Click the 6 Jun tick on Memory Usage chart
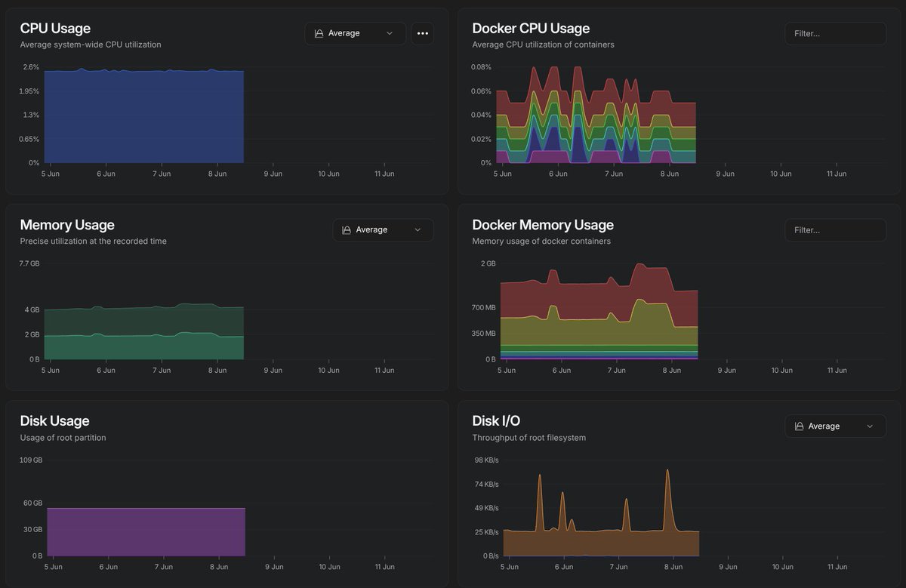Screen dimensions: 906x588 tap(106, 371)
